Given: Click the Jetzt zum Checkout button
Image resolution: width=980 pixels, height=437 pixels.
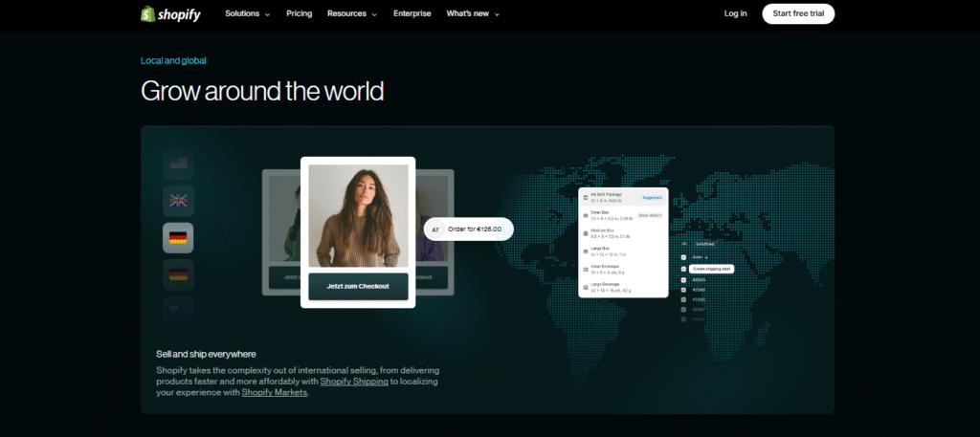Looking at the screenshot, I should click(358, 287).
